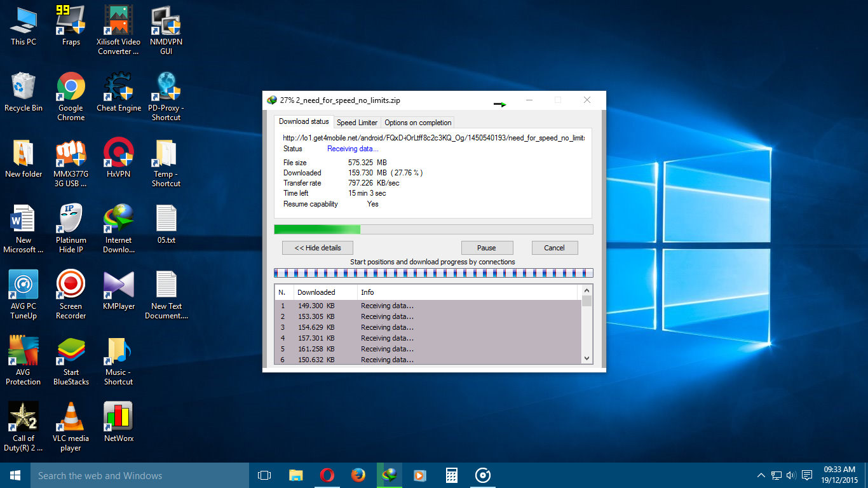Click the Temp - Shortcut folder icon

click(166, 163)
